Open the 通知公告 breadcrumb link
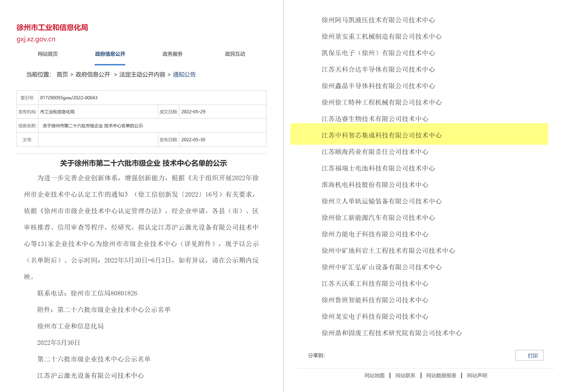Image resolution: width=567 pixels, height=392 pixels. click(x=184, y=74)
